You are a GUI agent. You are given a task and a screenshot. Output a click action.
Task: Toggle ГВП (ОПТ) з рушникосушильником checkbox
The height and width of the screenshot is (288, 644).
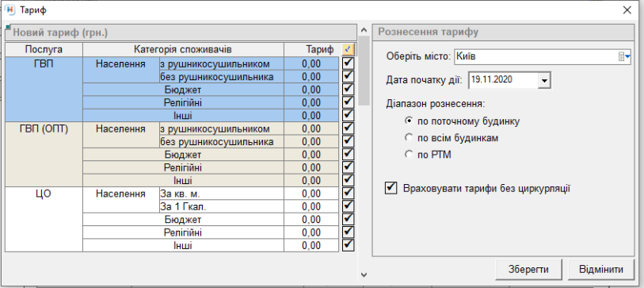tap(349, 128)
